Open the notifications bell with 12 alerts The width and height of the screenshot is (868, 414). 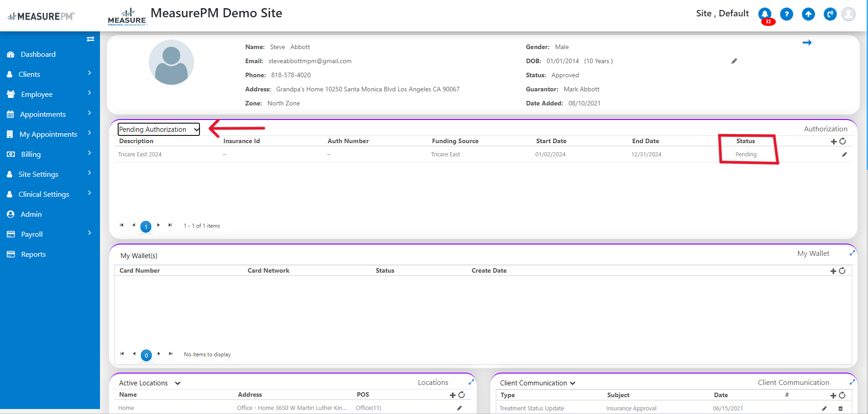coord(765,15)
